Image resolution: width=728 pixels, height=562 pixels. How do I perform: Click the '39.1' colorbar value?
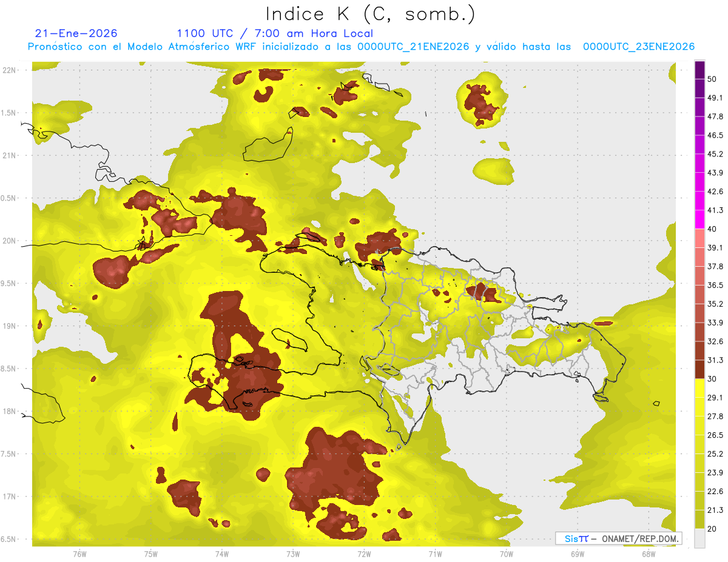click(x=715, y=247)
